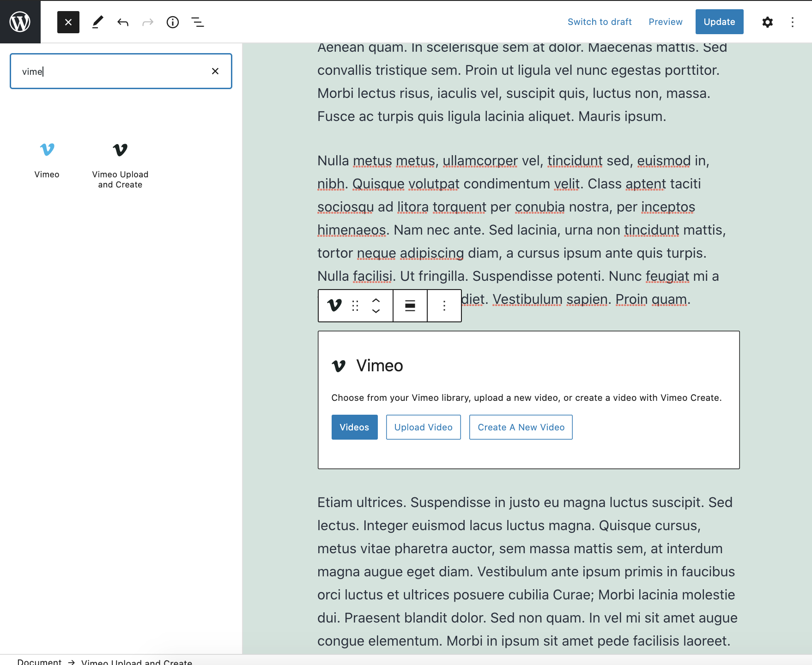Screen dimensions: 812x665
Task: Clear the block search text
Action: (215, 71)
